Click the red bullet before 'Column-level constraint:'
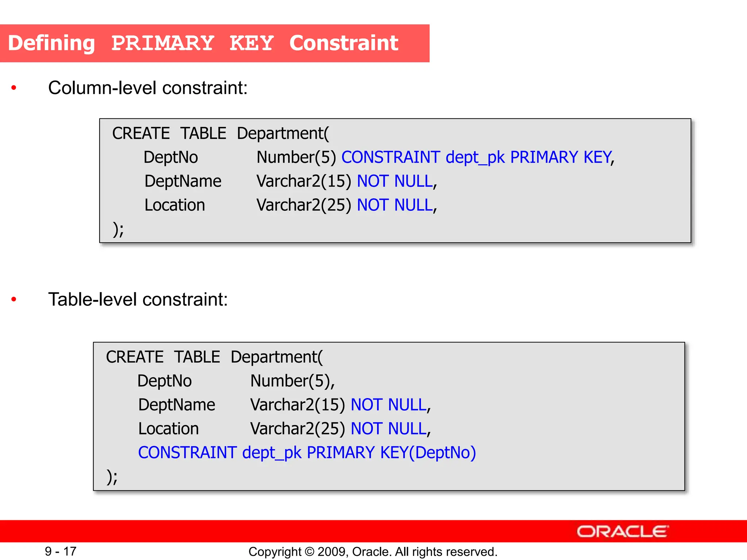The width and height of the screenshot is (747, 560). click(14, 87)
